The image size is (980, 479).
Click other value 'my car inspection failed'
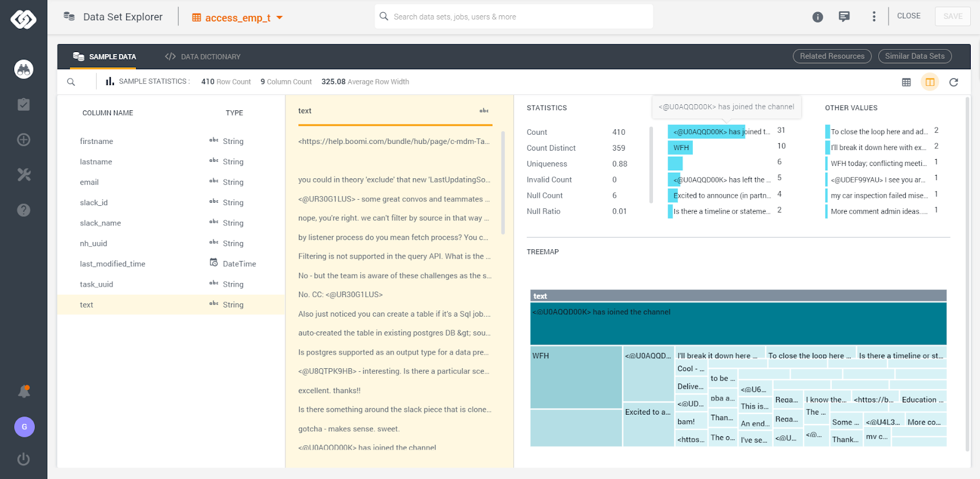click(878, 195)
